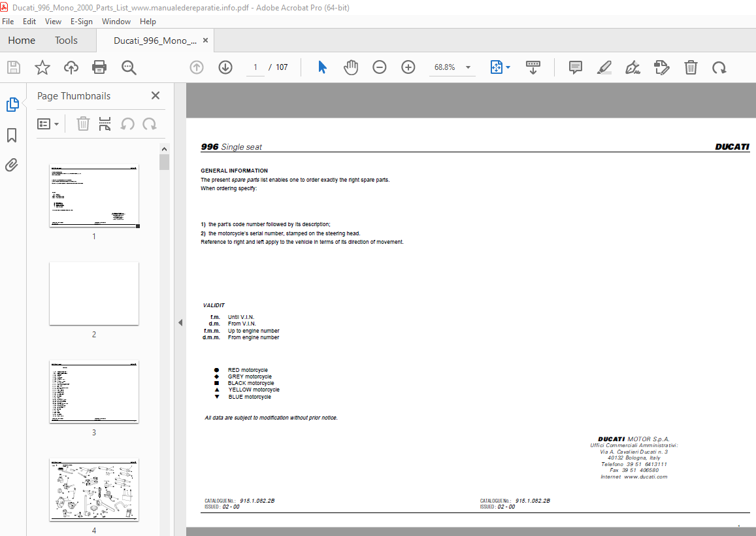Click the Save file icon
Image resolution: width=756 pixels, height=536 pixels.
coord(14,67)
